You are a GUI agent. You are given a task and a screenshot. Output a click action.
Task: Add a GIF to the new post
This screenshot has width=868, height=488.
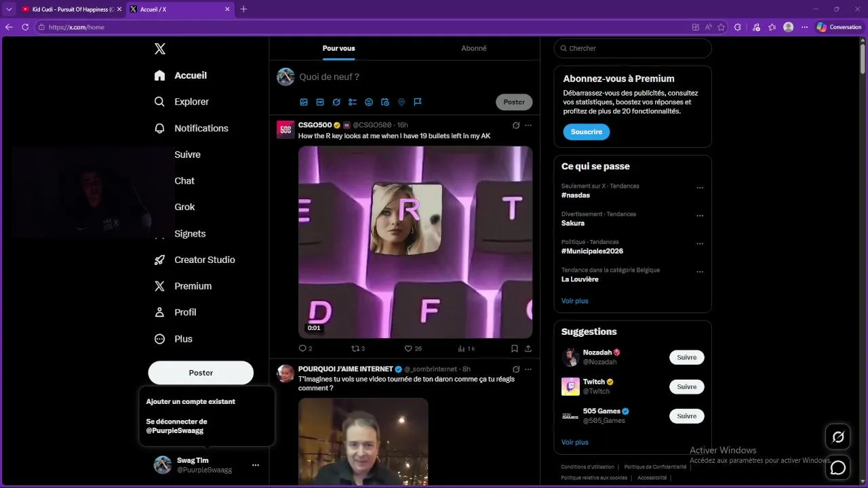320,102
